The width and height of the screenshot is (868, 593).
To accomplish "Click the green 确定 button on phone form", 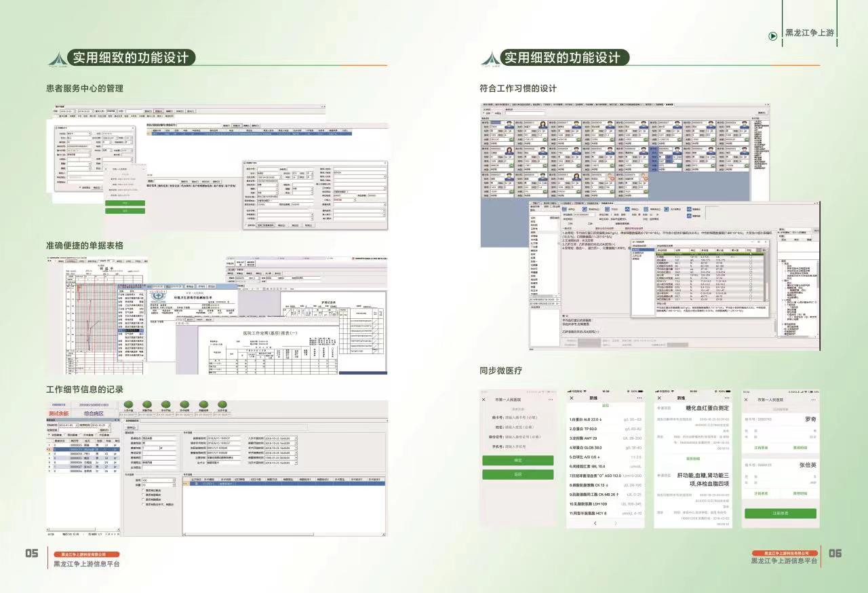I will [x=518, y=461].
